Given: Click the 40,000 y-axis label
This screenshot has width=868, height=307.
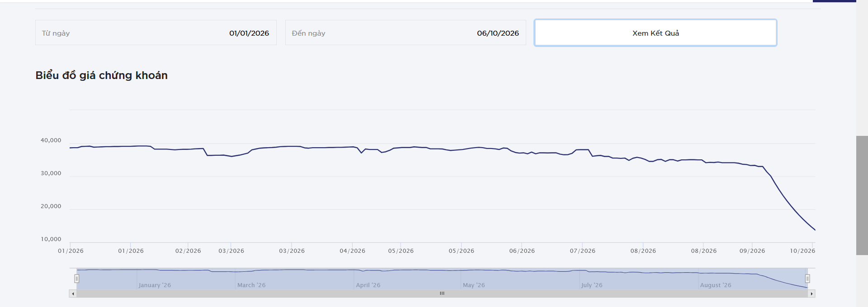Looking at the screenshot, I should click(x=51, y=140).
